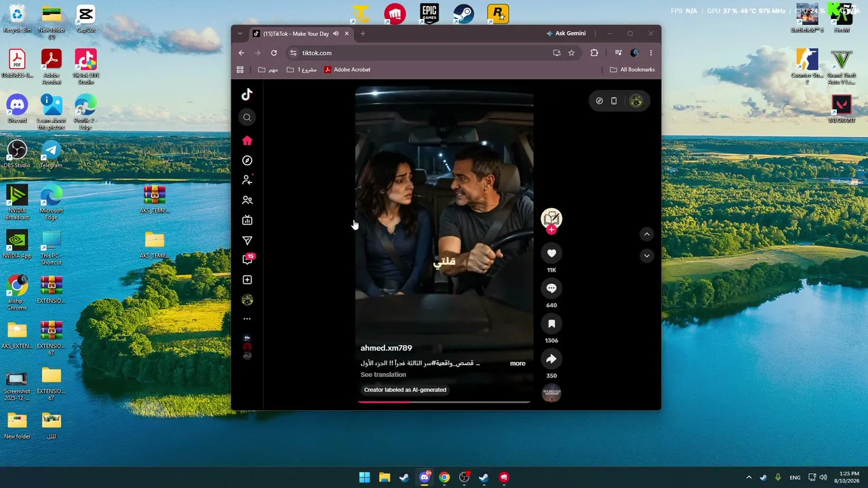Open the media controls icon in Chrome toolbar
868x488 pixels.
click(x=618, y=53)
